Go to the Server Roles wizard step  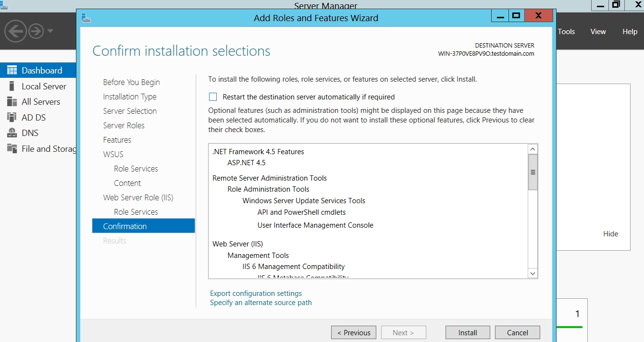(x=124, y=125)
